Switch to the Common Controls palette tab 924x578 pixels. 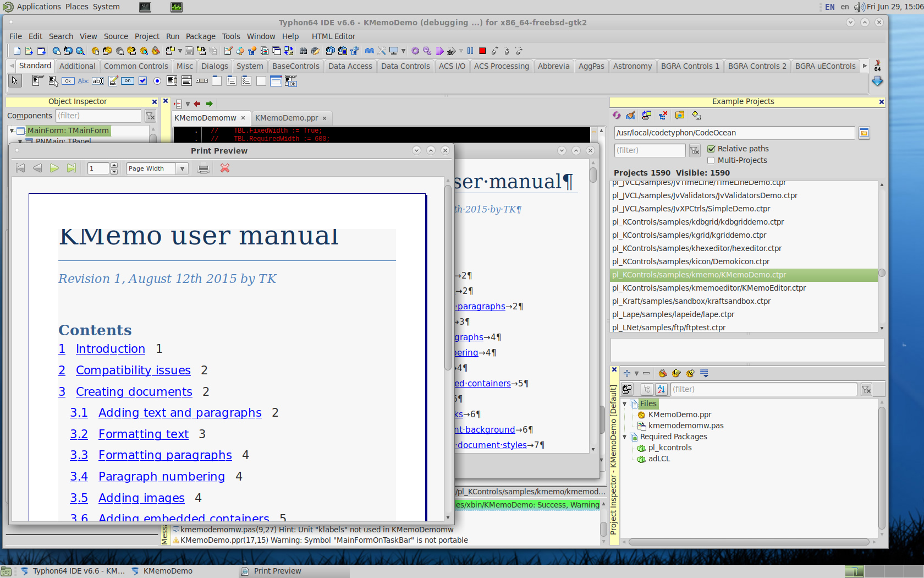point(136,66)
